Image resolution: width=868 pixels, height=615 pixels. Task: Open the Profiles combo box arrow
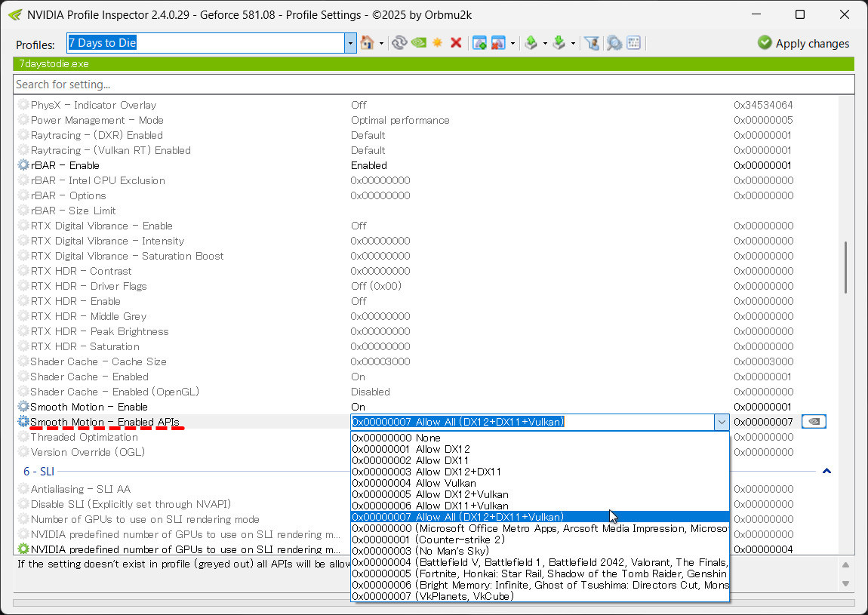[350, 44]
